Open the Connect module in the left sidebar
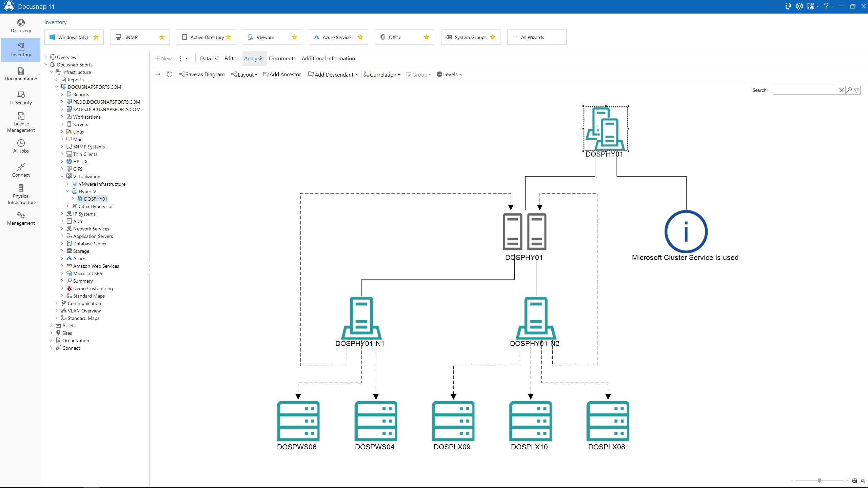Viewport: 868px width, 488px height. [21, 170]
